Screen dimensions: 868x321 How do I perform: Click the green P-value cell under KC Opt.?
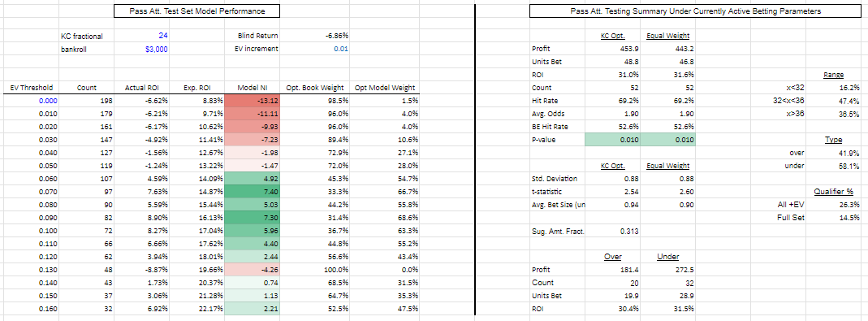click(612, 140)
